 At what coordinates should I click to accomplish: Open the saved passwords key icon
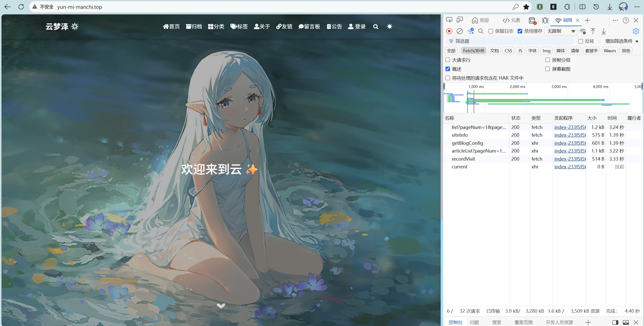click(515, 7)
